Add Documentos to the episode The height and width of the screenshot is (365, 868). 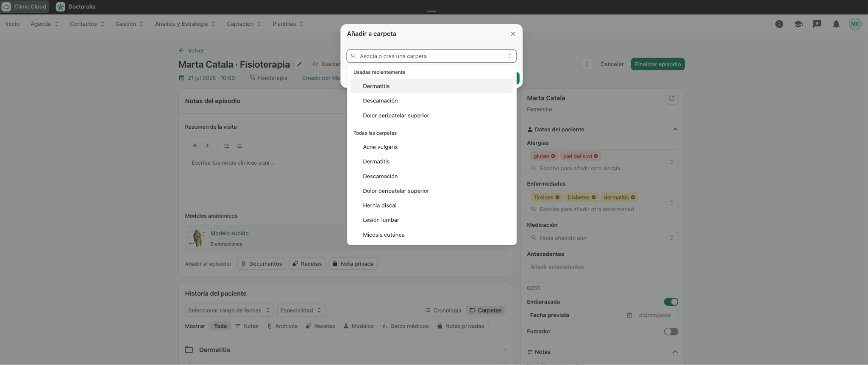click(262, 264)
